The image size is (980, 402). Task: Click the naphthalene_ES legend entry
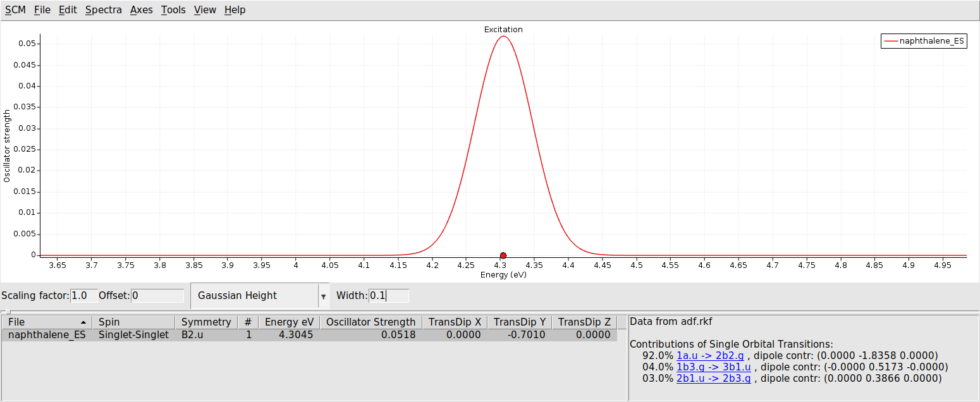tap(924, 41)
